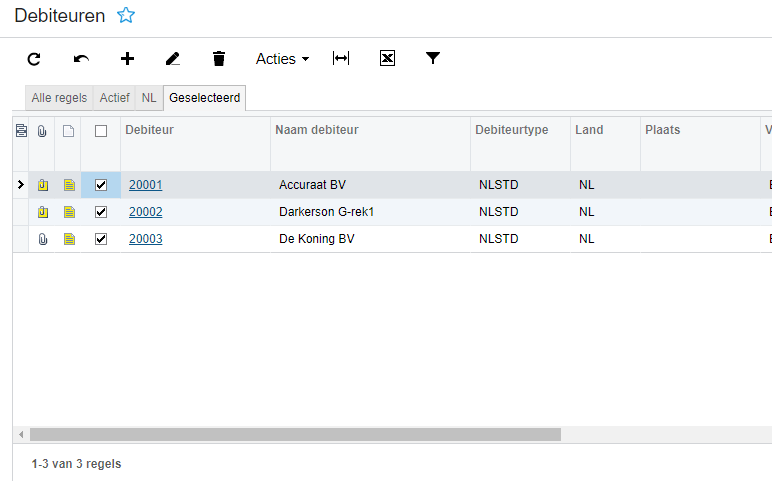Click the horizontal scrollbar of the grid
The image size is (772, 481).
click(295, 435)
